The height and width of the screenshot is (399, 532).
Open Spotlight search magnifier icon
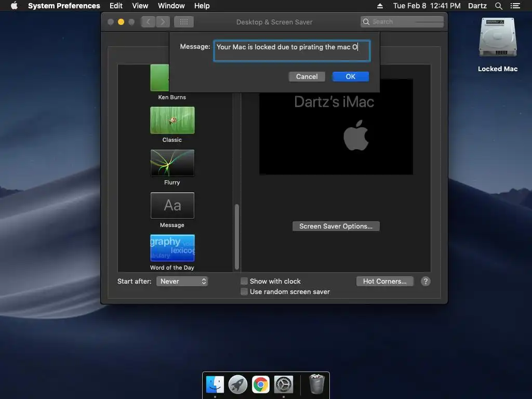(x=498, y=6)
